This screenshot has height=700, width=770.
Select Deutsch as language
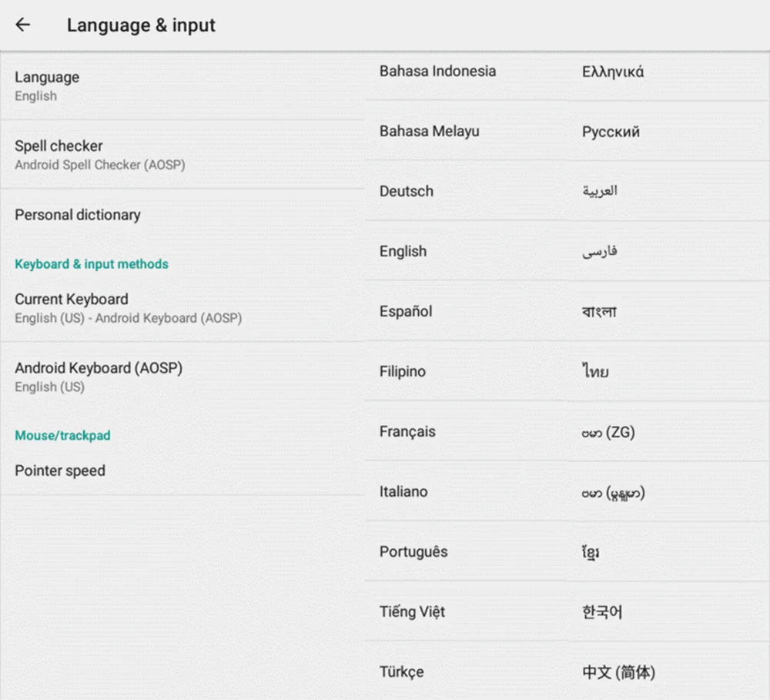[406, 191]
